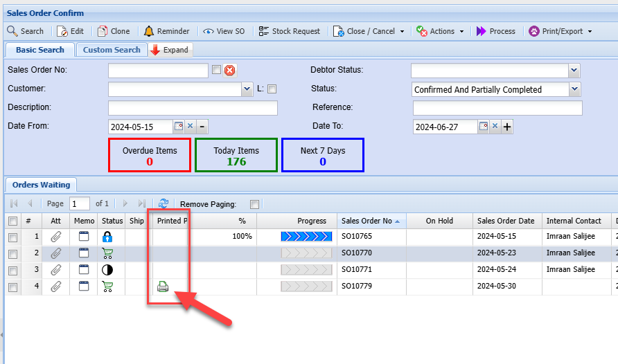Toggle the L: checkbox beside Customer
Screen dimensions: 618x364
(x=272, y=89)
